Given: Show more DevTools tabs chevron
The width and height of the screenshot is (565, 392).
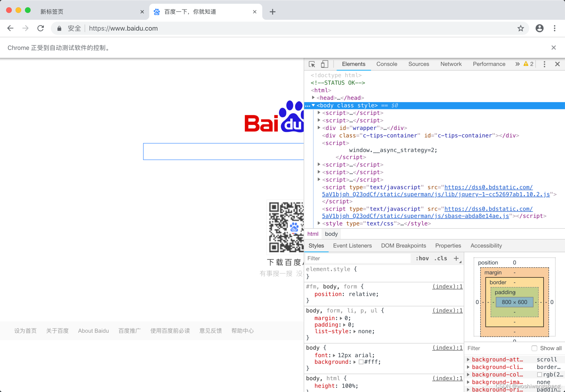Looking at the screenshot, I should point(517,64).
